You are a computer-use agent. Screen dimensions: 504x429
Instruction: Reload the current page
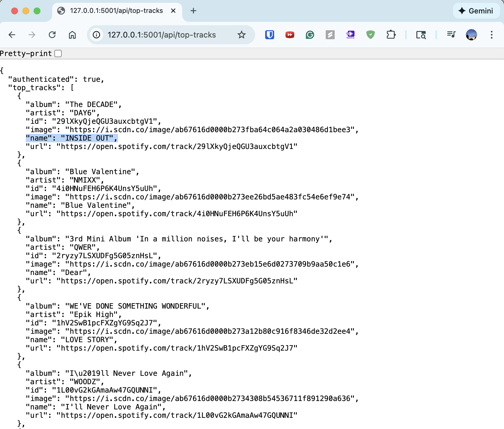pyautogui.click(x=52, y=35)
